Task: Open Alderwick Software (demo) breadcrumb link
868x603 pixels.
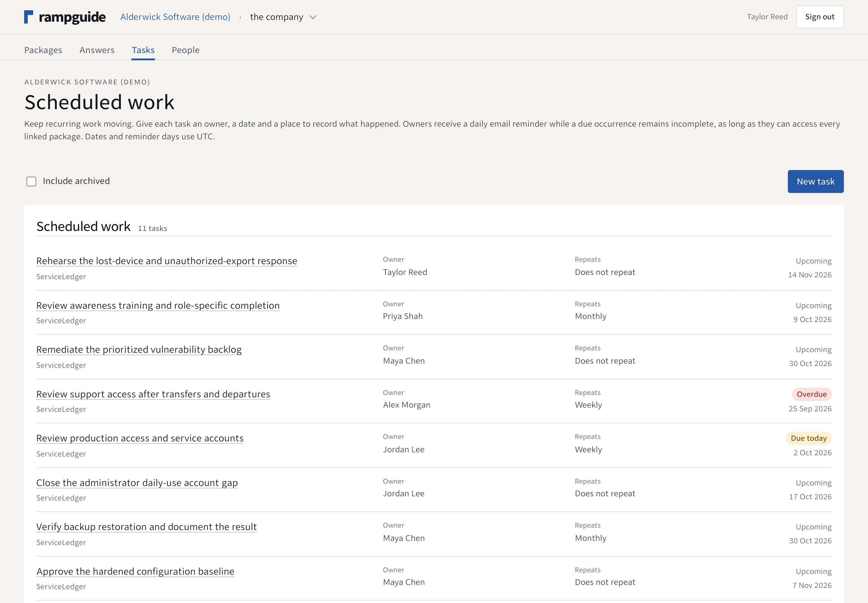Action: tap(175, 17)
